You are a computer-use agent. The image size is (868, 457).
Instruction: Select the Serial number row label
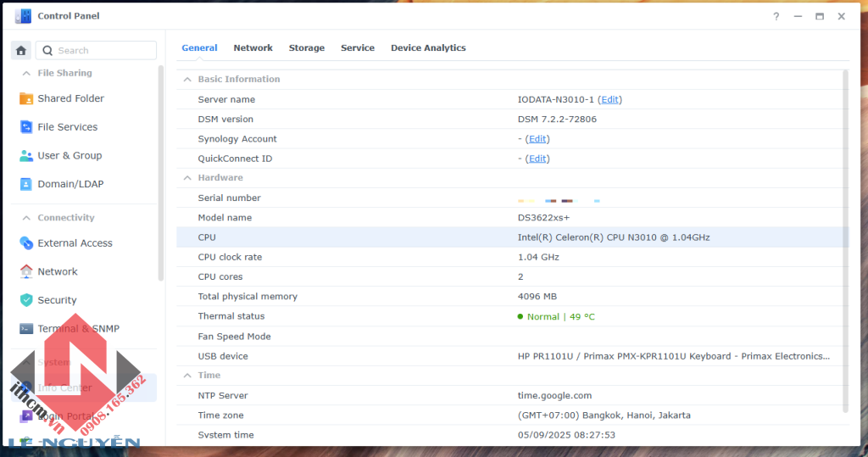(x=229, y=198)
